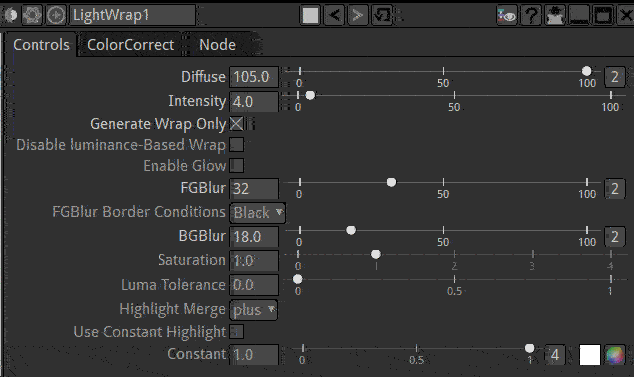Split Diffuse into channels with 2 button

tap(615, 77)
